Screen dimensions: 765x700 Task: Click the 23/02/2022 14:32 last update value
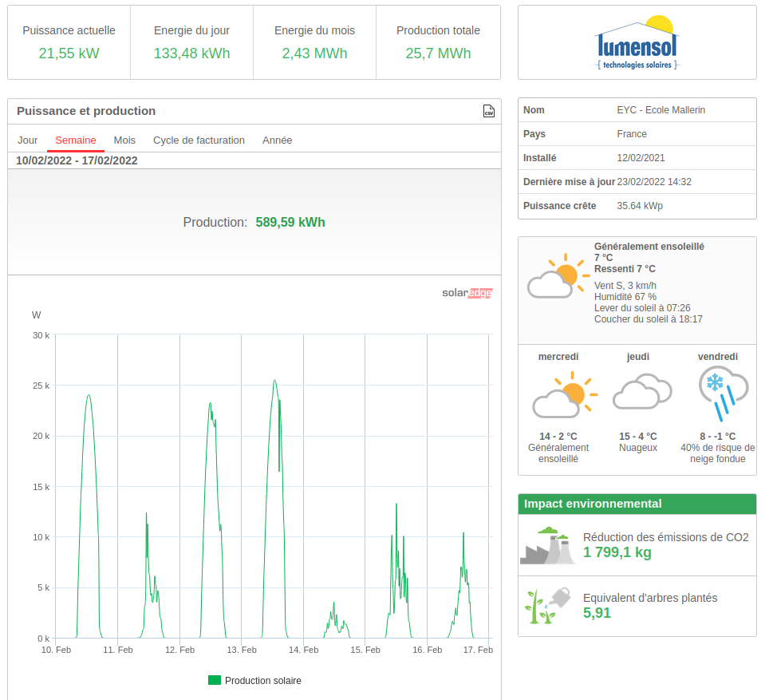[x=654, y=182]
